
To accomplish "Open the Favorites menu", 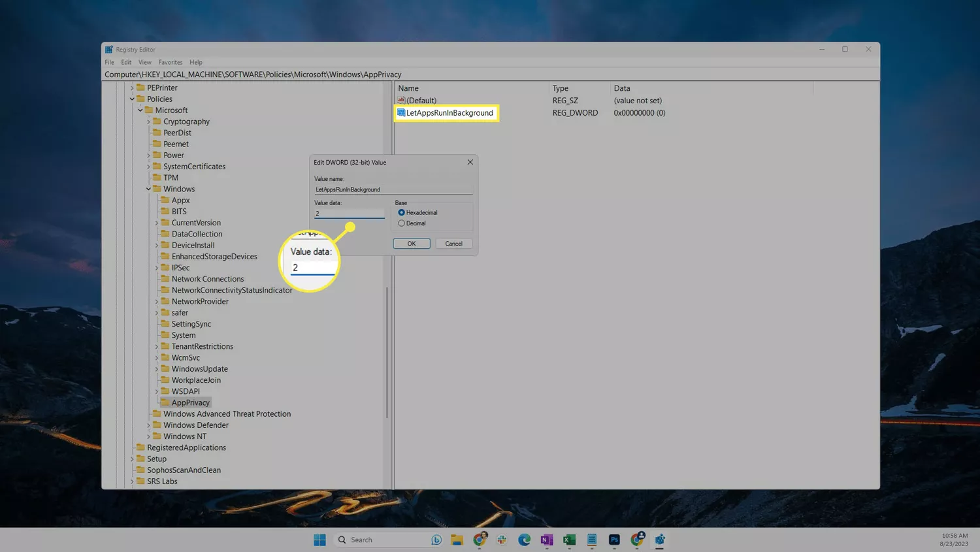I will 171,62.
